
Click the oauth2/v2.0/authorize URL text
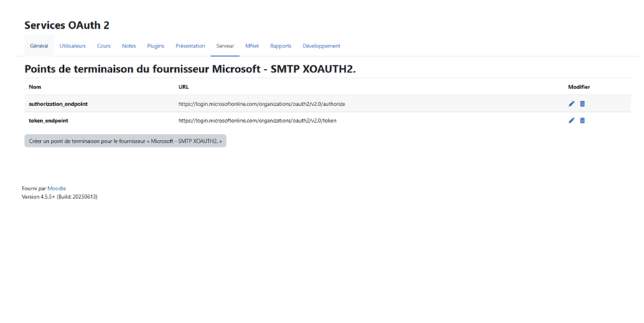pos(261,104)
